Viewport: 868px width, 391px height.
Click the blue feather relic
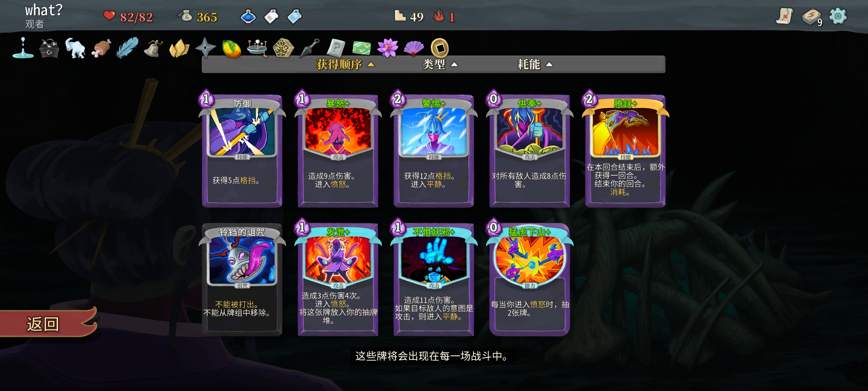[x=127, y=47]
